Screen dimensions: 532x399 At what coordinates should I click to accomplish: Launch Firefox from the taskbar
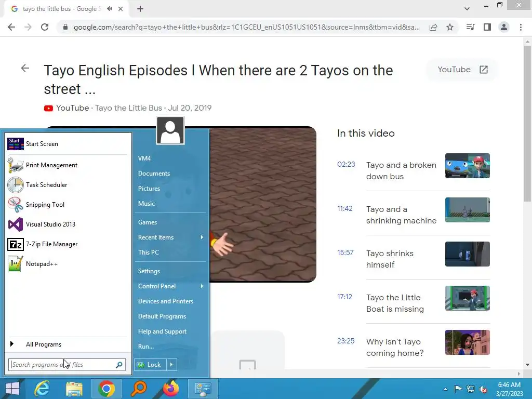(170, 389)
